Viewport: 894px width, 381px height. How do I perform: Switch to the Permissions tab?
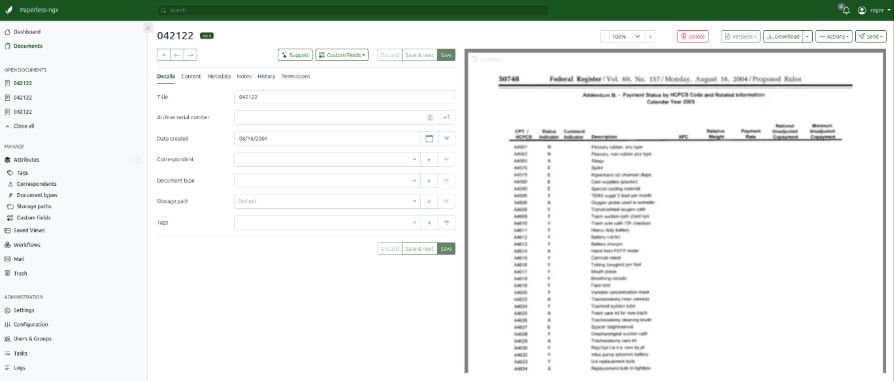[296, 76]
